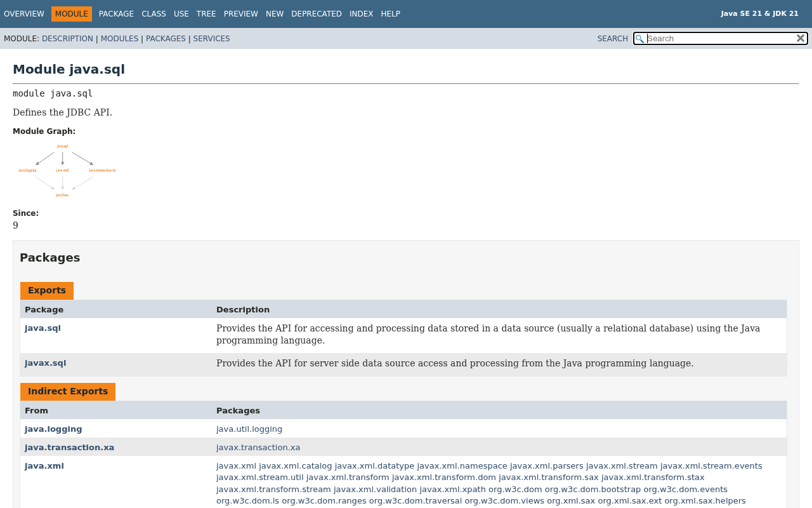This screenshot has height=508, width=812.
Task: Jump to SERVICES section link
Action: point(211,39)
